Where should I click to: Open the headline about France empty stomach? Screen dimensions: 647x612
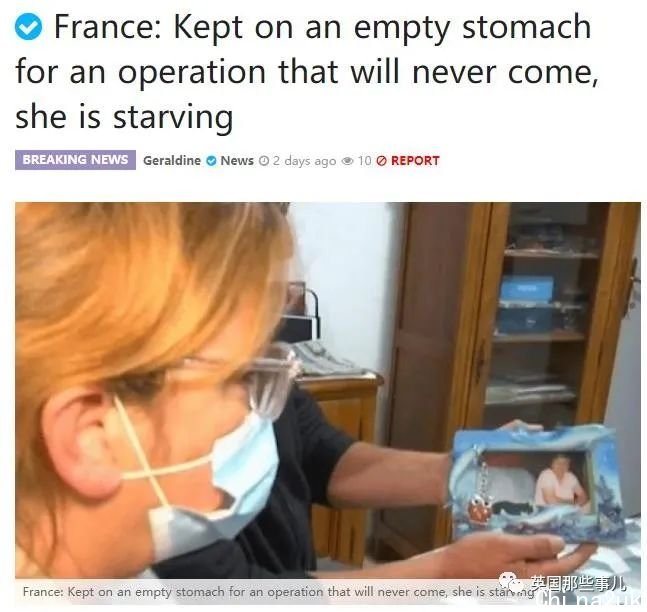(x=307, y=72)
